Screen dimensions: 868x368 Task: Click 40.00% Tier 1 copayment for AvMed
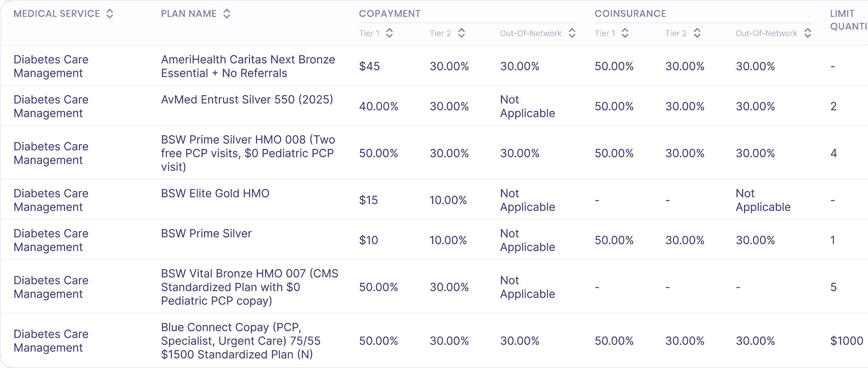(x=379, y=106)
